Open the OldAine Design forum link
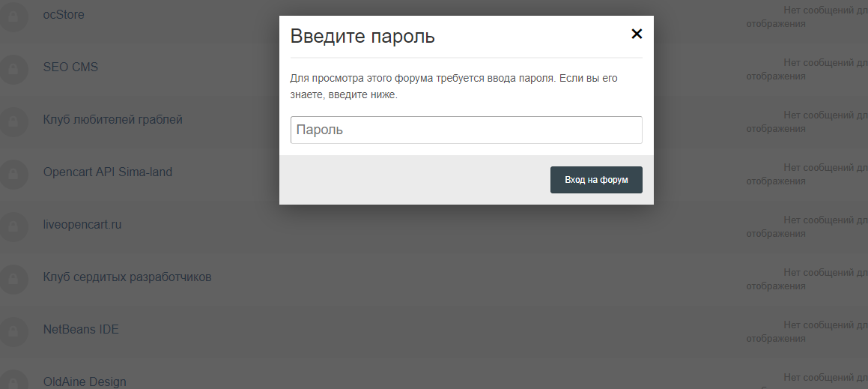This screenshot has width=868, height=389. tap(85, 382)
